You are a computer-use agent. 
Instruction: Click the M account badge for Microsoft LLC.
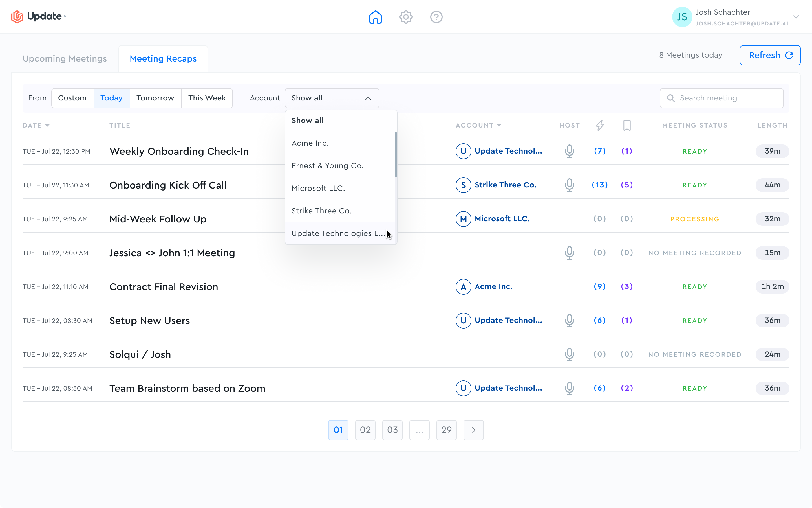tap(464, 219)
